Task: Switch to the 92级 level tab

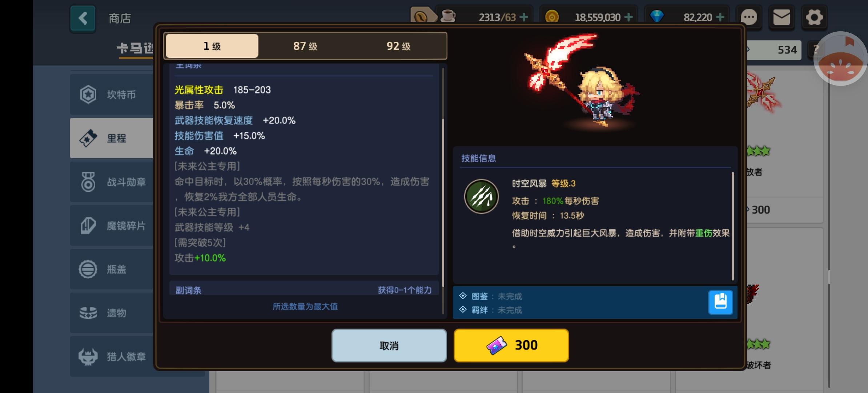Action: point(399,46)
